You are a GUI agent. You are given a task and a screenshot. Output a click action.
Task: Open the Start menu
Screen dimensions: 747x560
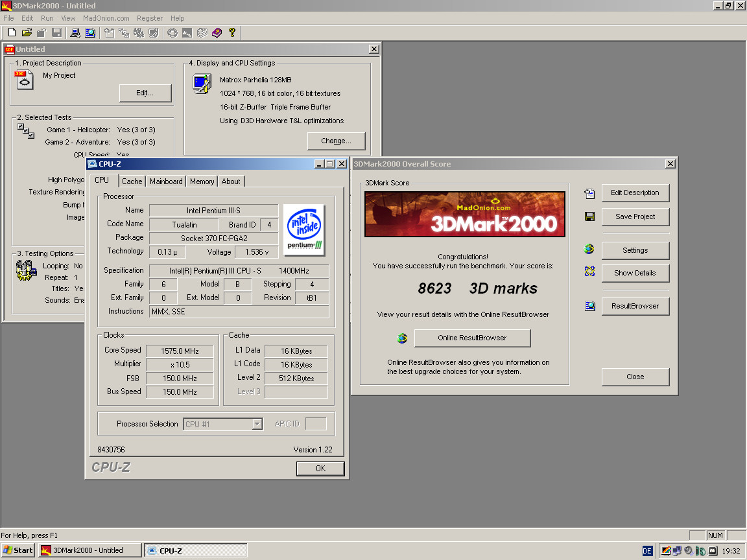pyautogui.click(x=18, y=550)
